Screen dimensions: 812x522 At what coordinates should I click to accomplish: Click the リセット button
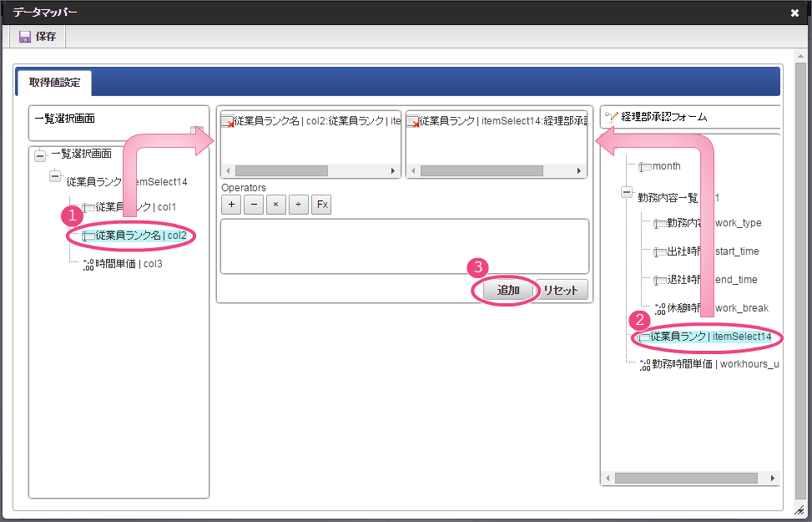click(x=562, y=290)
